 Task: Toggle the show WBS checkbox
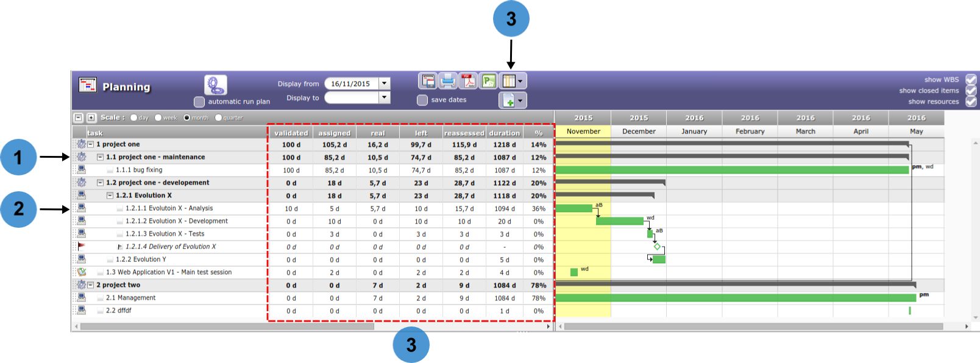(x=971, y=80)
